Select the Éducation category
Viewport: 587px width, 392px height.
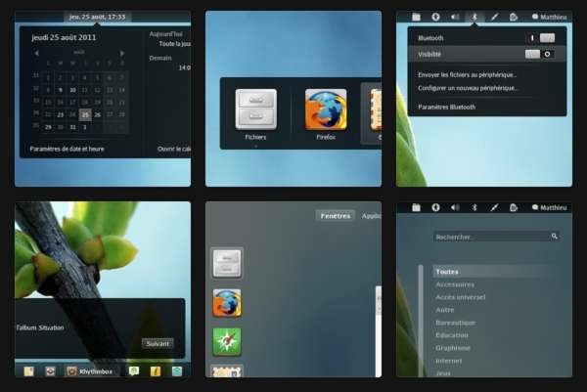click(452, 335)
